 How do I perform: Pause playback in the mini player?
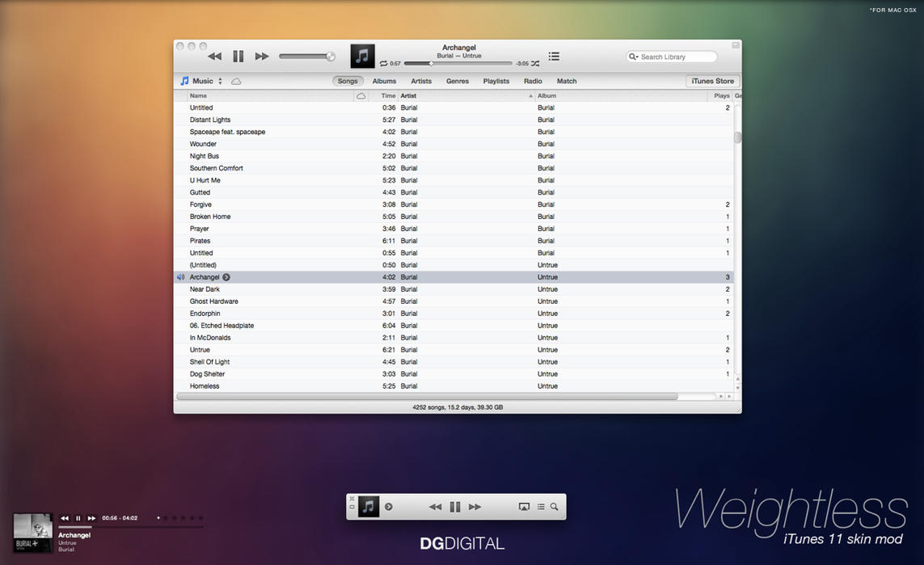coord(455,507)
